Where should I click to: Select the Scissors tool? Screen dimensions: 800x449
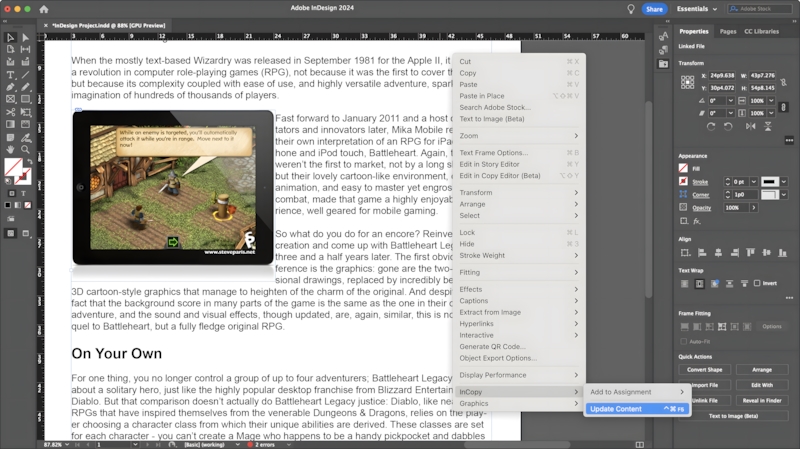pos(10,112)
